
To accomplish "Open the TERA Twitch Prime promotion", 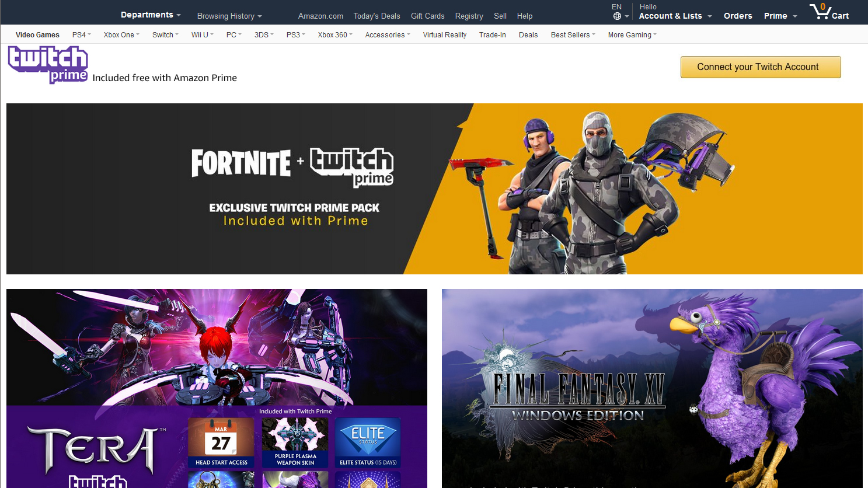I will tap(217, 388).
